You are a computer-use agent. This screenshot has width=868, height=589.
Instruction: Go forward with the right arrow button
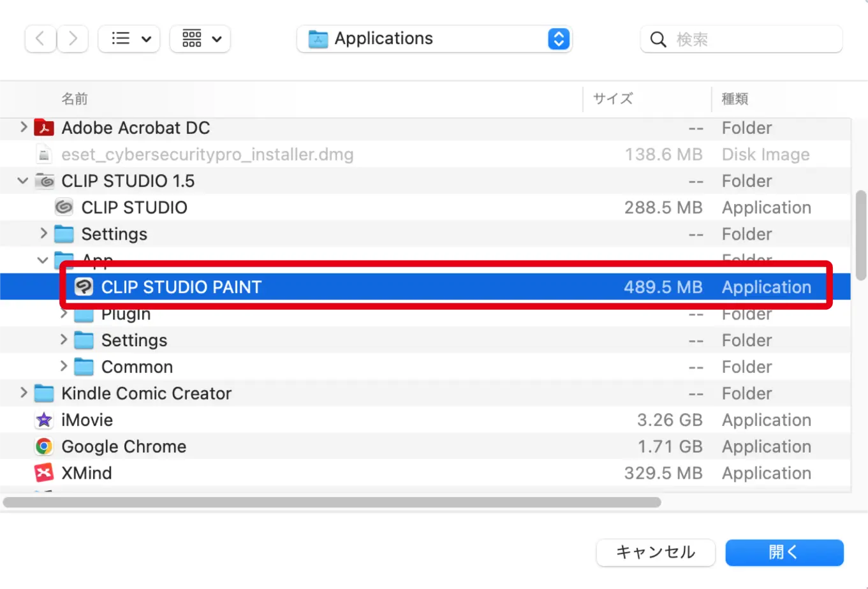[73, 39]
